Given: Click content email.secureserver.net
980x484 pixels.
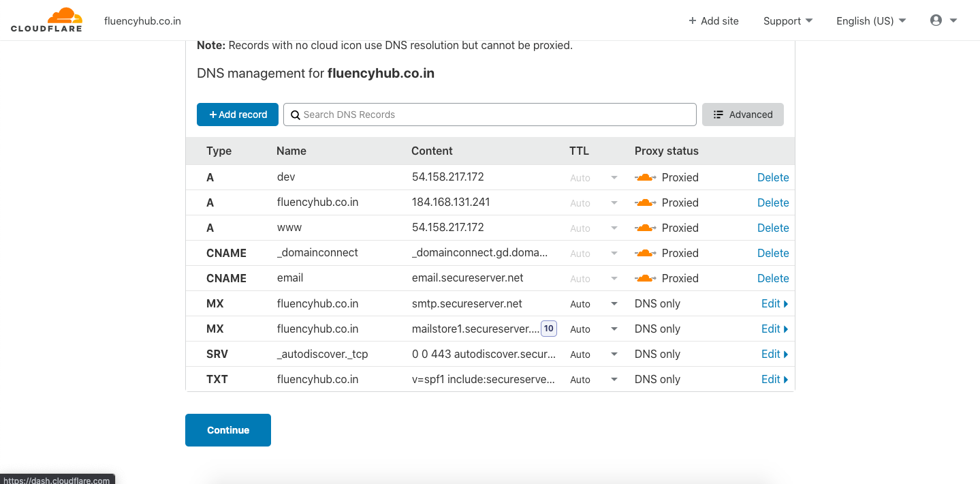Looking at the screenshot, I should click(468, 278).
